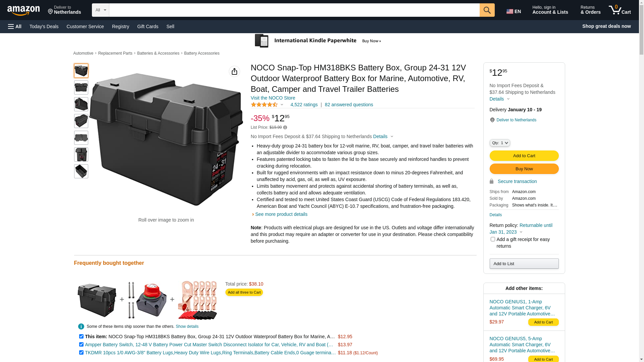The height and width of the screenshot is (362, 644).
Task: Click the search magnifier button
Action: point(487,10)
